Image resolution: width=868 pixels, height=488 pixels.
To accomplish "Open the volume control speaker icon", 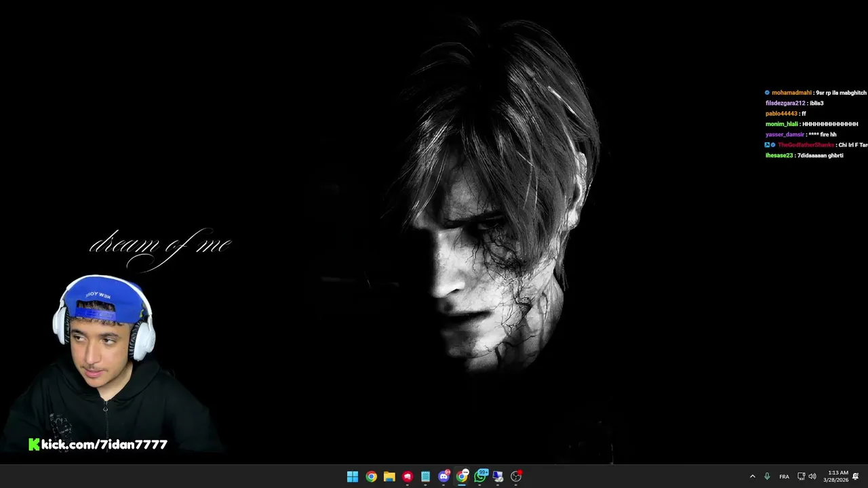I will (812, 476).
